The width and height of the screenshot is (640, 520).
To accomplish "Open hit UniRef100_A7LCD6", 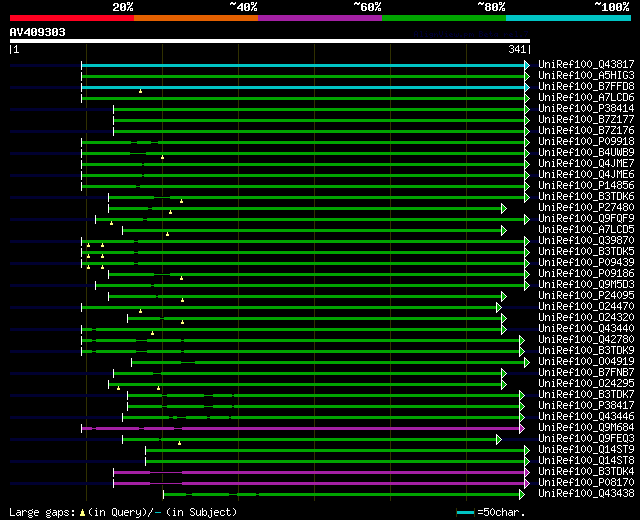I will tap(586, 98).
